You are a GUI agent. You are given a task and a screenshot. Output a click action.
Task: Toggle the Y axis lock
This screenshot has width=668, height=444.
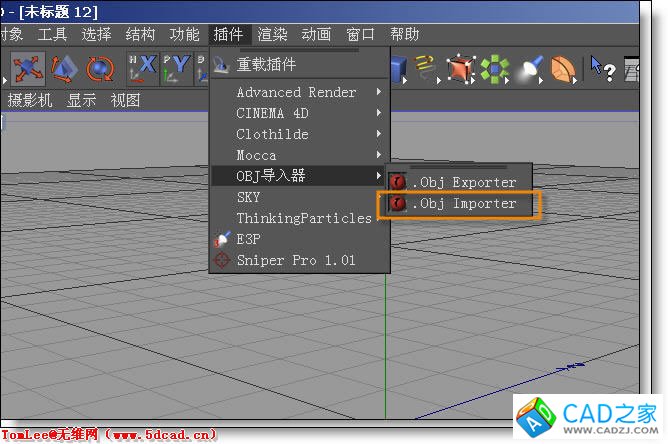(176, 69)
